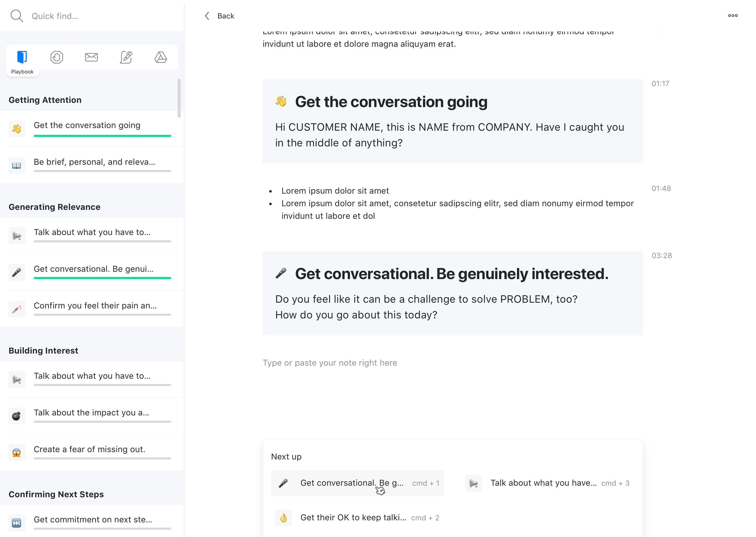Click the Back chevron arrow
Screen dimensions: 756x537
(207, 16)
